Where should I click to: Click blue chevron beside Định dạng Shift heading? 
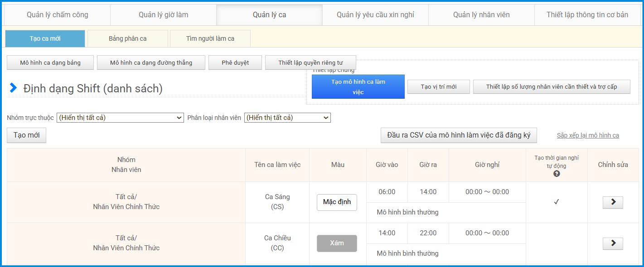click(14, 88)
